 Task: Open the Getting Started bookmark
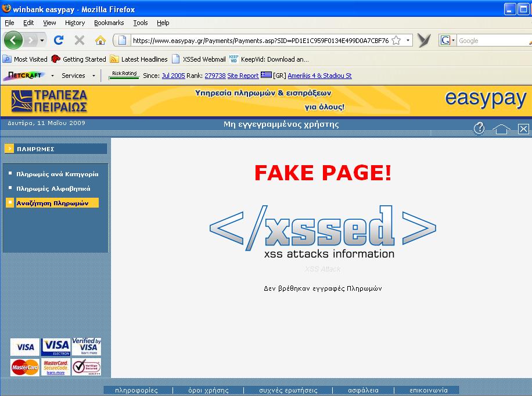[78, 59]
